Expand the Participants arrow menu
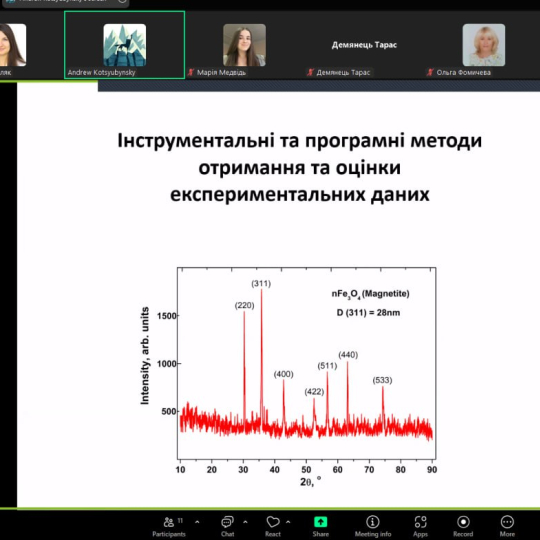Image resolution: width=540 pixels, height=540 pixels. click(x=197, y=522)
